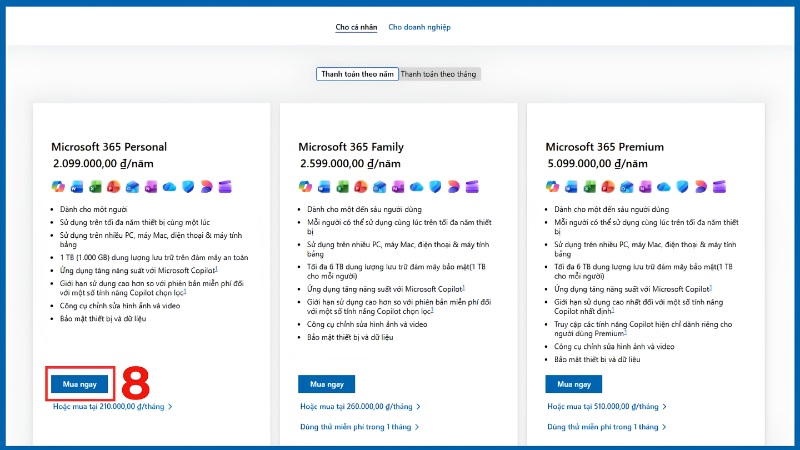The height and width of the screenshot is (450, 800).
Task: Click the PowerPoint icon under Microsoft 365 Personal
Action: (x=113, y=187)
